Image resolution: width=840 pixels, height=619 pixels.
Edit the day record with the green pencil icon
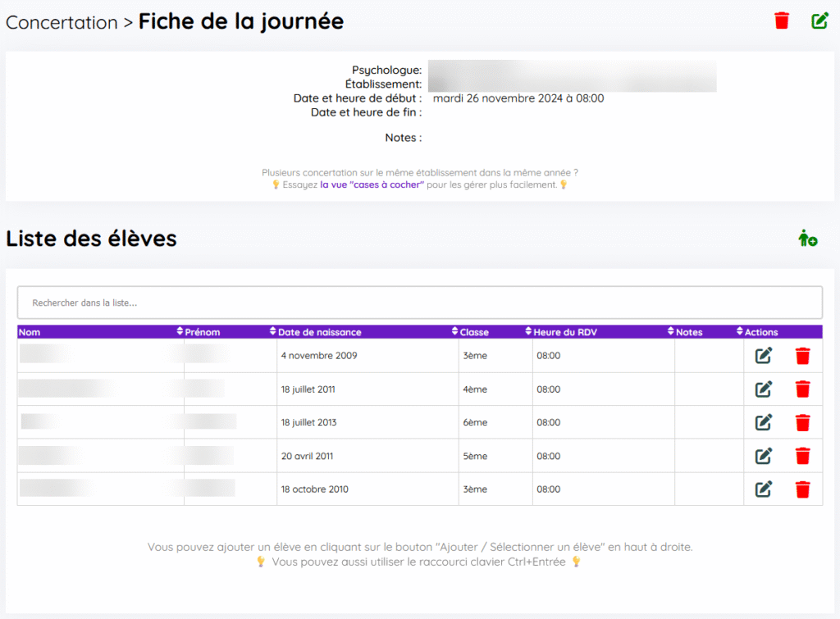tap(819, 20)
